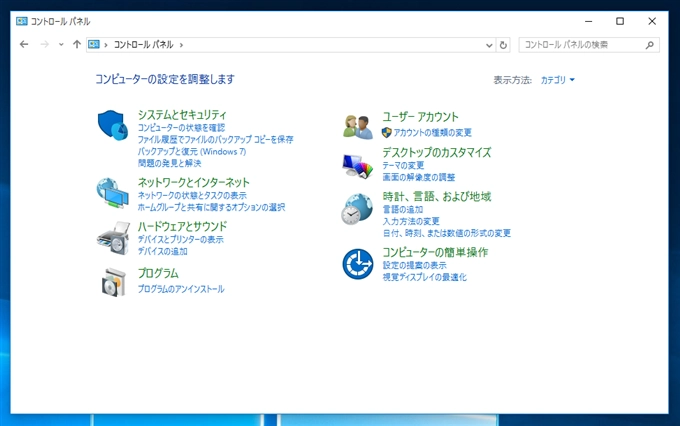Click 設定の提案の表示 link
The height and width of the screenshot is (426, 680).
pos(414,265)
